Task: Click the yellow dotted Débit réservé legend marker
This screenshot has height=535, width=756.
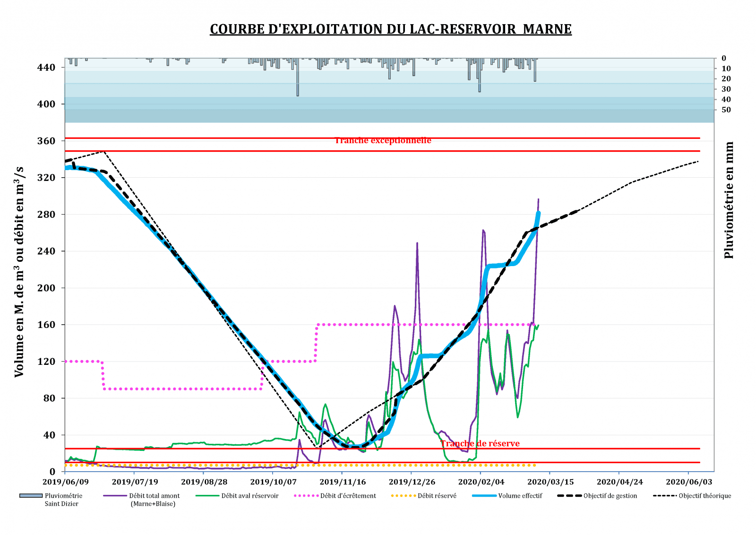Action: [404, 496]
